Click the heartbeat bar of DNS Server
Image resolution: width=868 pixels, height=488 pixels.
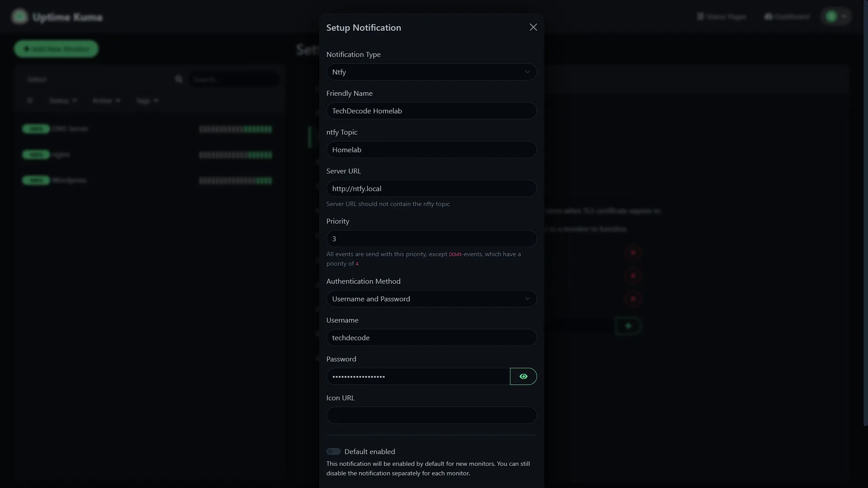pos(236,129)
